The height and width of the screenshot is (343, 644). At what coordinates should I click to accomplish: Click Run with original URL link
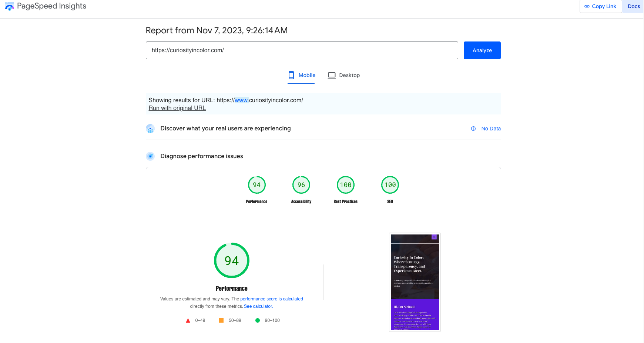click(177, 108)
